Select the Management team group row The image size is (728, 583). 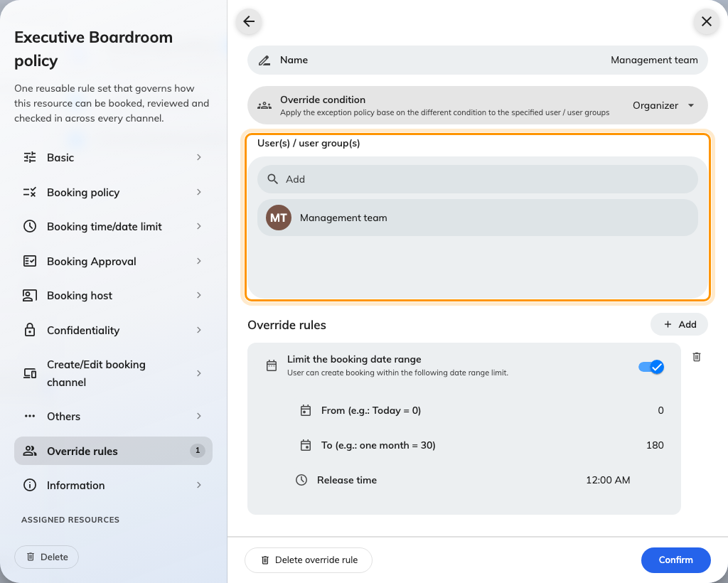[x=477, y=218]
